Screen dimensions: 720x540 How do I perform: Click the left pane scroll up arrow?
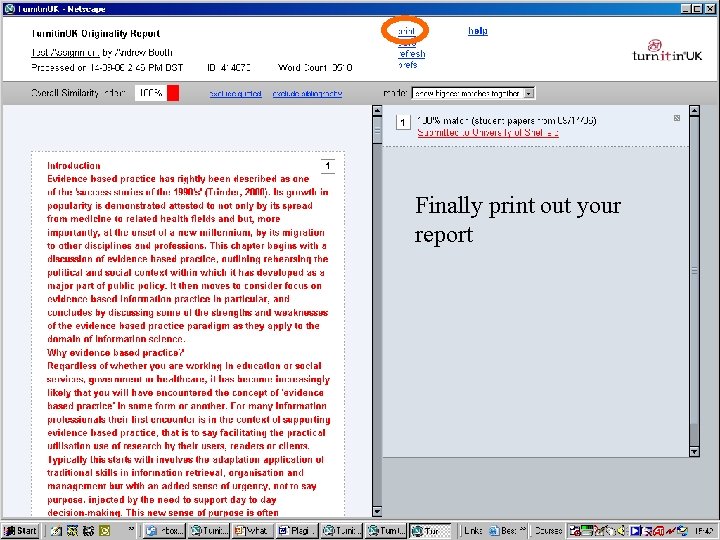tap(377, 111)
